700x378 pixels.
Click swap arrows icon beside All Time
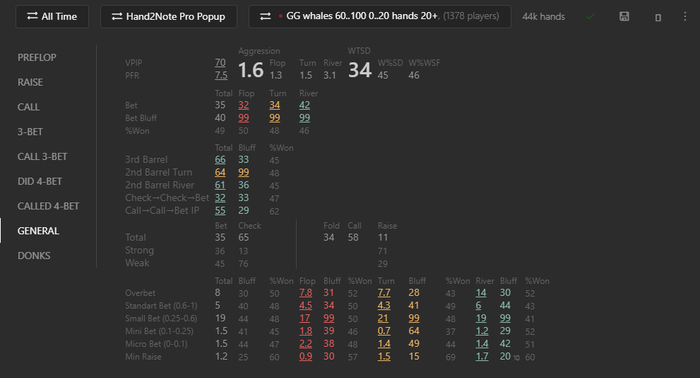[x=32, y=16]
